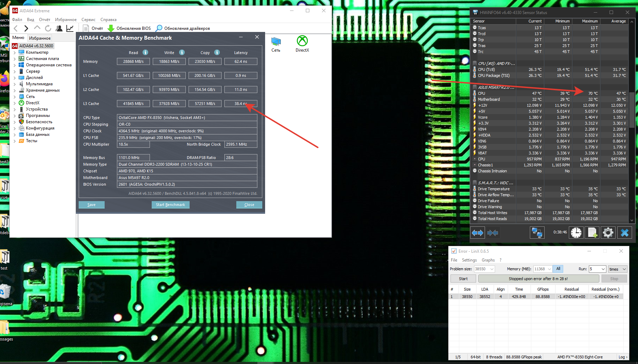Open the Memory (MiB) dropdown in LinX

point(550,269)
